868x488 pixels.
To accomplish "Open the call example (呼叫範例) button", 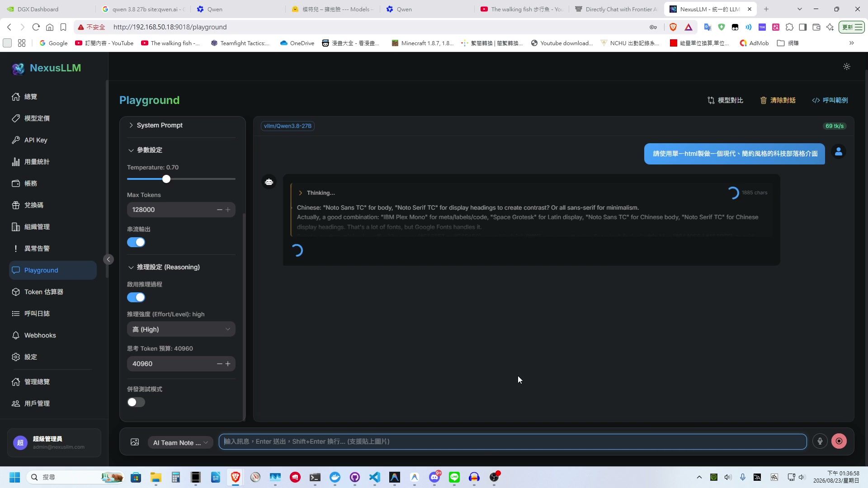I will point(830,100).
